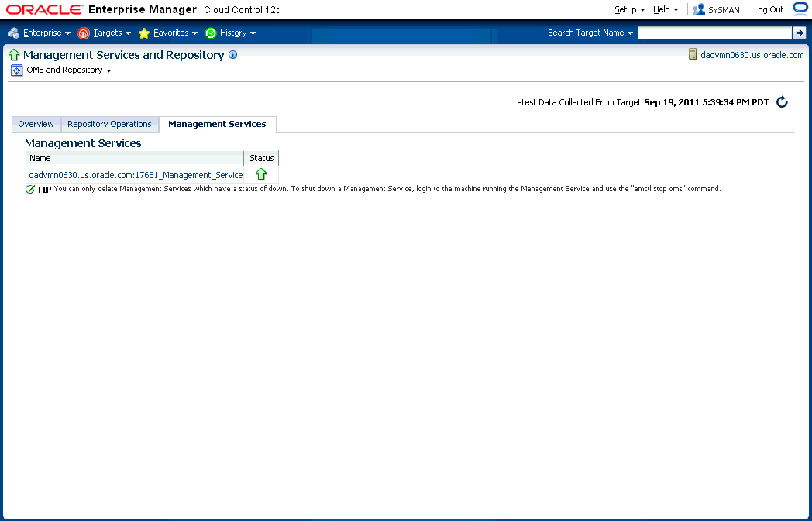Viewport: 812px width, 521px height.
Task: Click the SYSMAN username
Action: point(724,10)
